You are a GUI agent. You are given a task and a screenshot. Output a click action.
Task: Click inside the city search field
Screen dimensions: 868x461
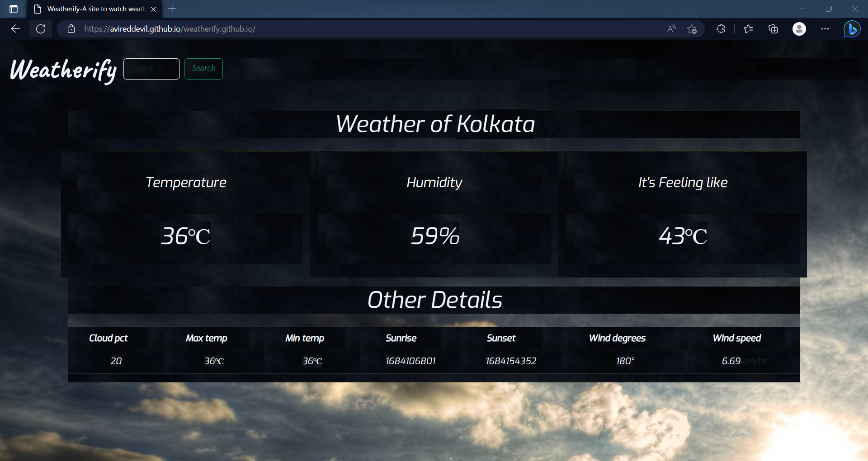pos(151,69)
